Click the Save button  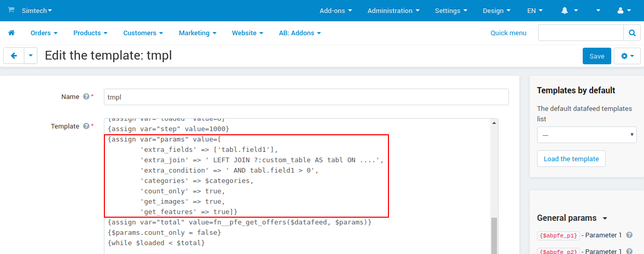pos(597,56)
